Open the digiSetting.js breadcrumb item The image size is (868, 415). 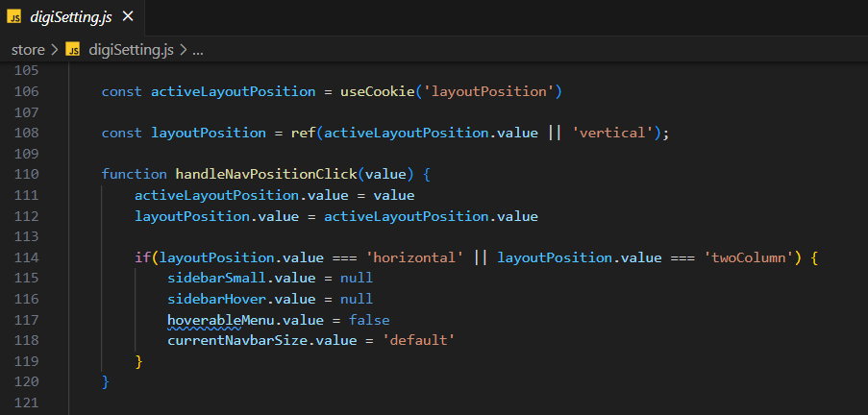click(131, 49)
